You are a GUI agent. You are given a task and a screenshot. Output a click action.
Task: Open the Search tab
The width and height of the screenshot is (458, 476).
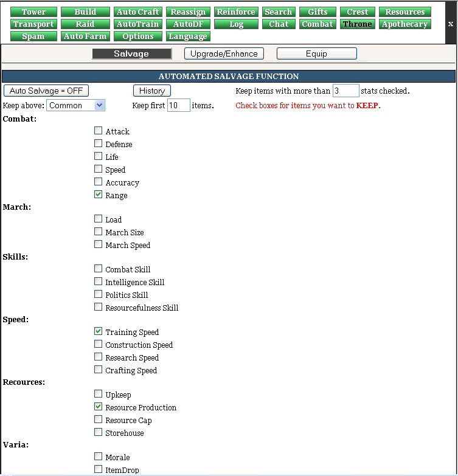click(x=279, y=12)
